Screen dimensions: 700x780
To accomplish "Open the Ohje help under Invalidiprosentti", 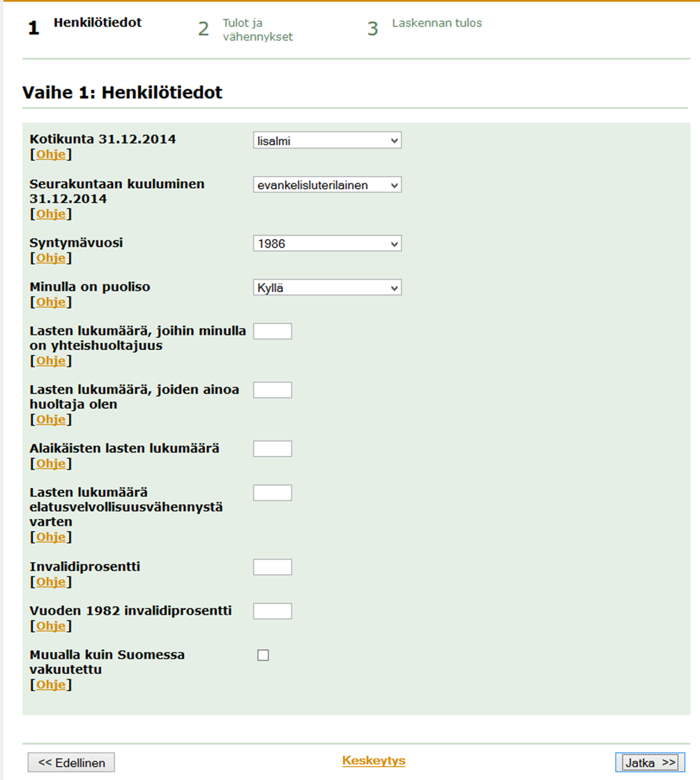I will (x=51, y=581).
